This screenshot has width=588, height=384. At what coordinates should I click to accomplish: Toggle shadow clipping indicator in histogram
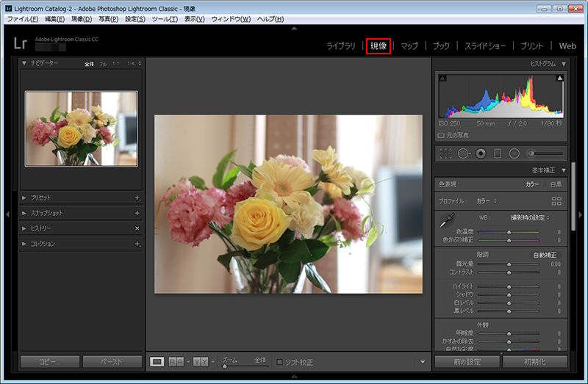[x=442, y=78]
